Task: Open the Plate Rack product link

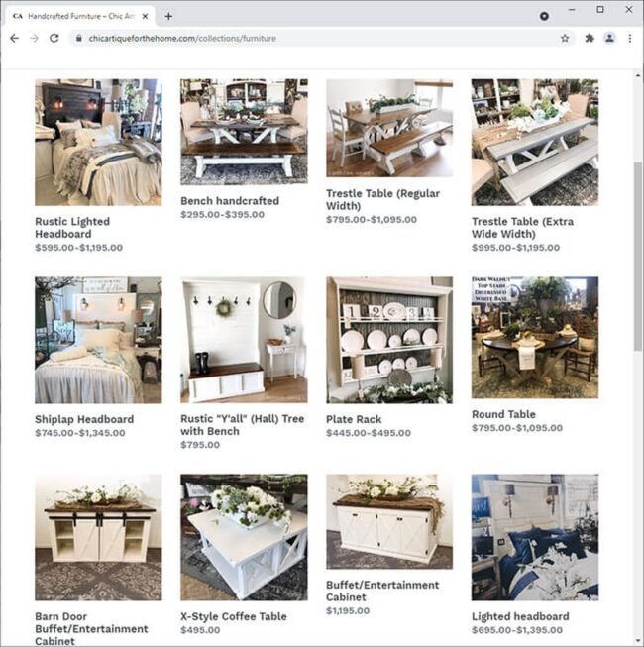Action: tap(354, 419)
